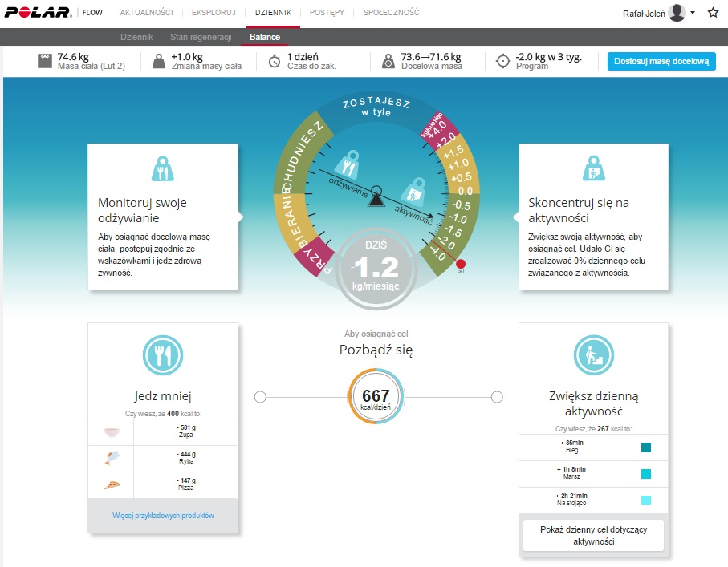Click the left slider handle circle

(260, 396)
